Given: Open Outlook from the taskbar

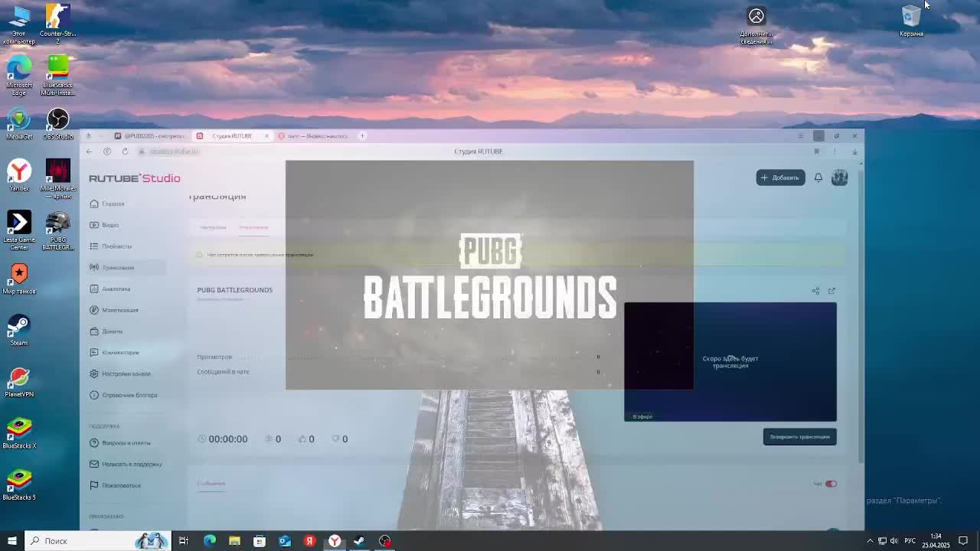Looking at the screenshot, I should [285, 541].
